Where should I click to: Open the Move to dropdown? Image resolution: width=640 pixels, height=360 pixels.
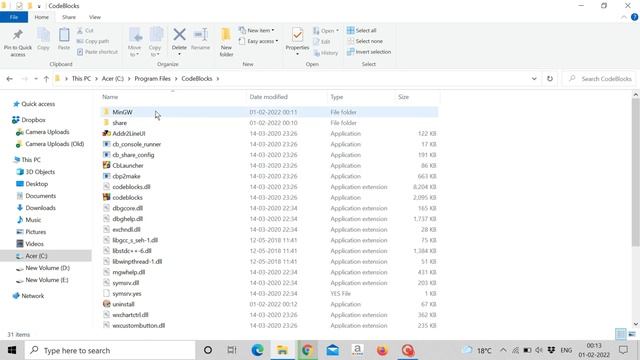pos(135,42)
